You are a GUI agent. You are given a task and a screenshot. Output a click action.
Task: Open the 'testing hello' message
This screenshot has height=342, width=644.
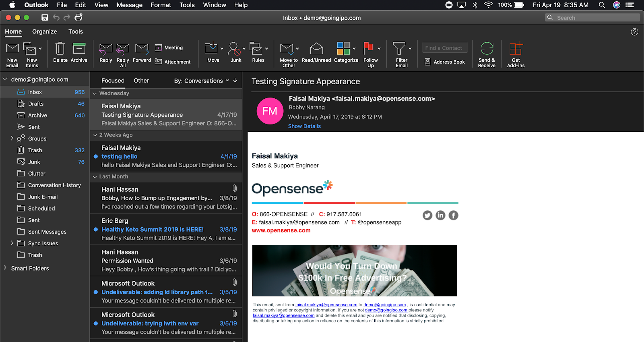166,156
